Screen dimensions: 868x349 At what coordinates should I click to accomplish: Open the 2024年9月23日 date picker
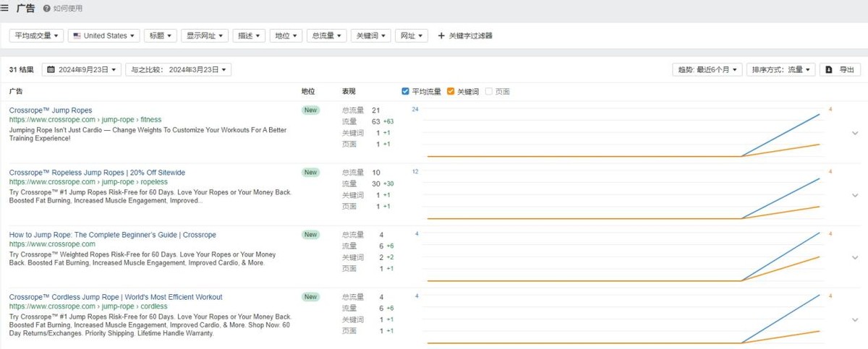[81, 70]
